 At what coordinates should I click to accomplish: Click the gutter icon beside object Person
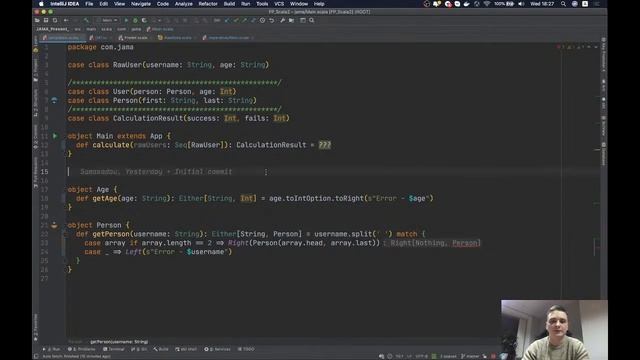54,225
